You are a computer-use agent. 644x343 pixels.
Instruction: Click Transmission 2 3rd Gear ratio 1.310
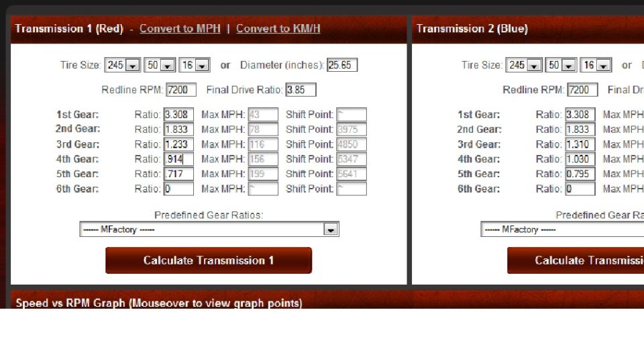coord(580,144)
